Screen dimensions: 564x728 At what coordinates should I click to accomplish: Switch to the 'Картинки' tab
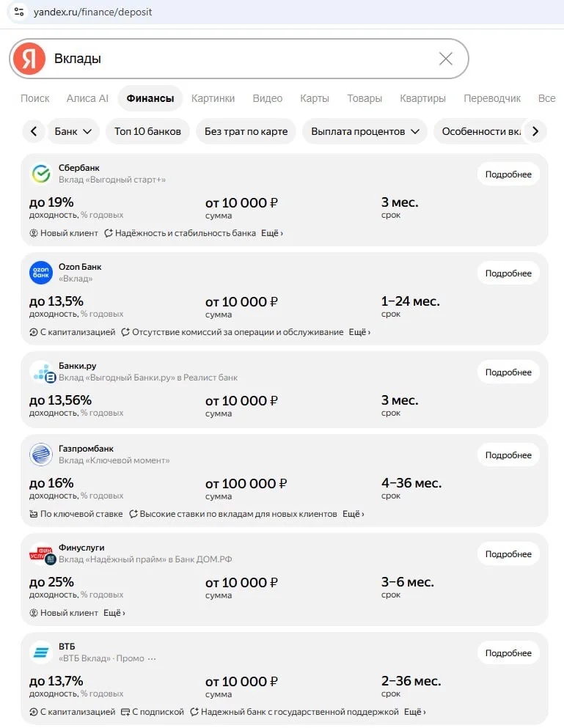pos(213,98)
